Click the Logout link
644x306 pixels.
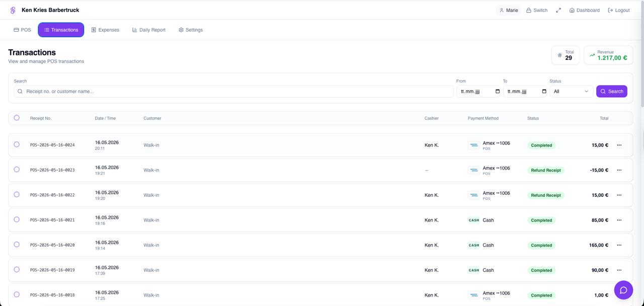coord(619,10)
